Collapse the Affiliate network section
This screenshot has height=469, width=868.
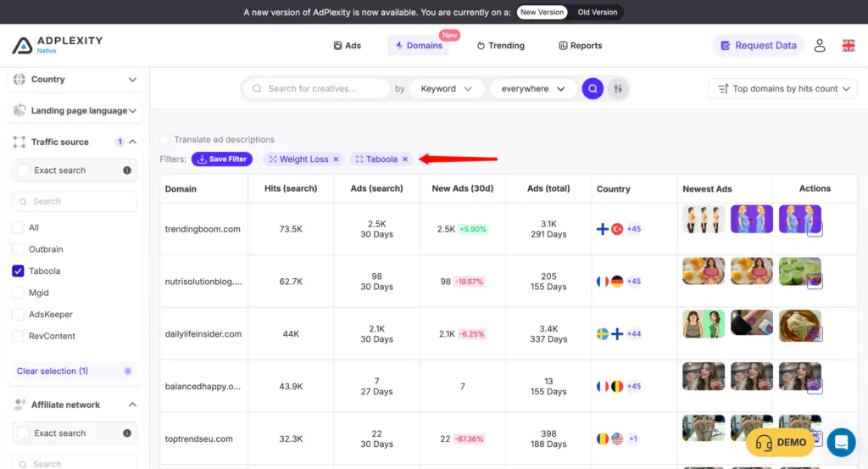click(132, 405)
